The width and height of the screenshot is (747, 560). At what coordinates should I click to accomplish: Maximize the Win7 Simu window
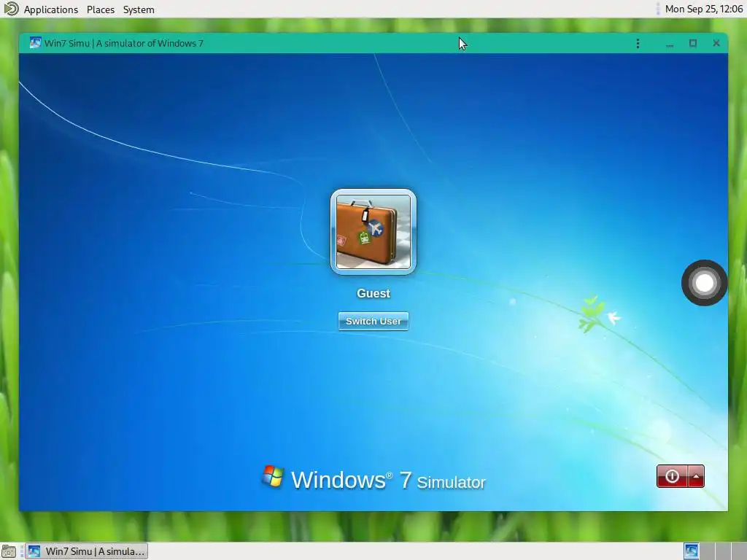pos(693,43)
